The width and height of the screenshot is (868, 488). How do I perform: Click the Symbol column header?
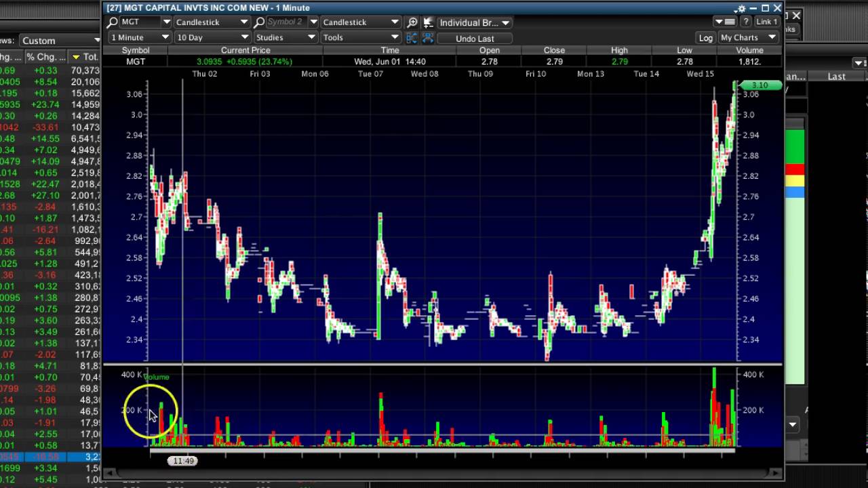(135, 50)
